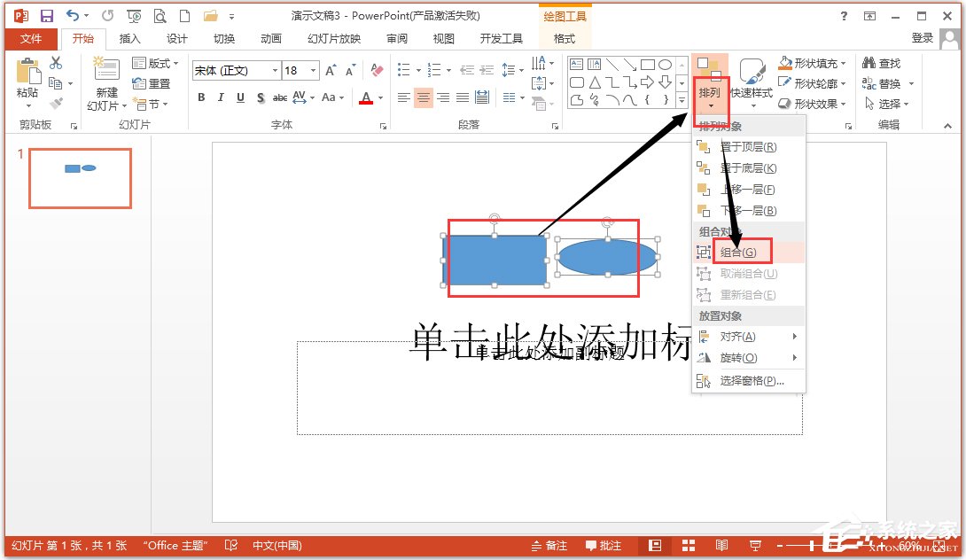This screenshot has width=966, height=560.
Task: Toggle Italic formatting
Action: [x=221, y=97]
